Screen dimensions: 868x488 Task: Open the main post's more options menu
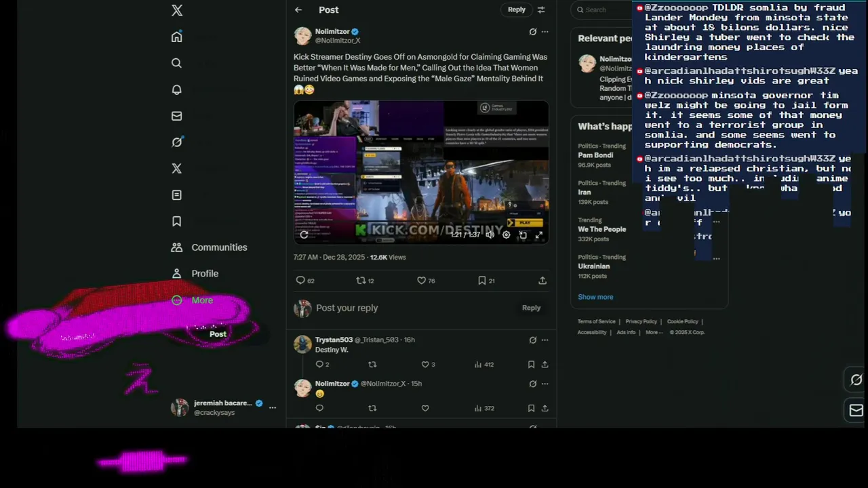545,31
